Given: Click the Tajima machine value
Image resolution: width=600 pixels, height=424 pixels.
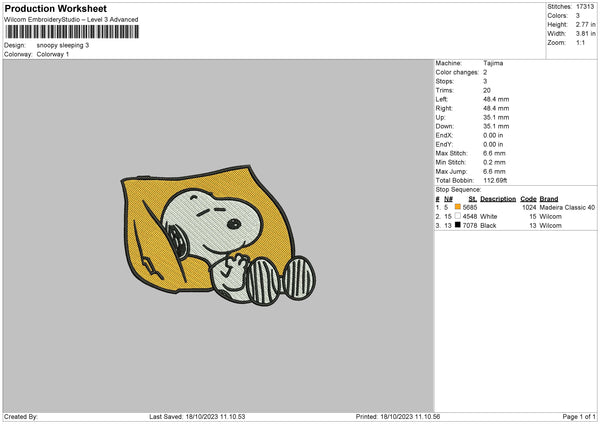Looking at the screenshot, I should (x=493, y=62).
